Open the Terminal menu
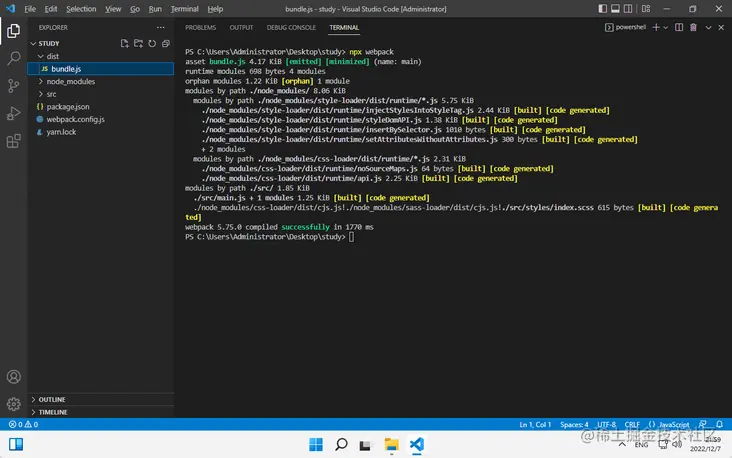 [184, 9]
